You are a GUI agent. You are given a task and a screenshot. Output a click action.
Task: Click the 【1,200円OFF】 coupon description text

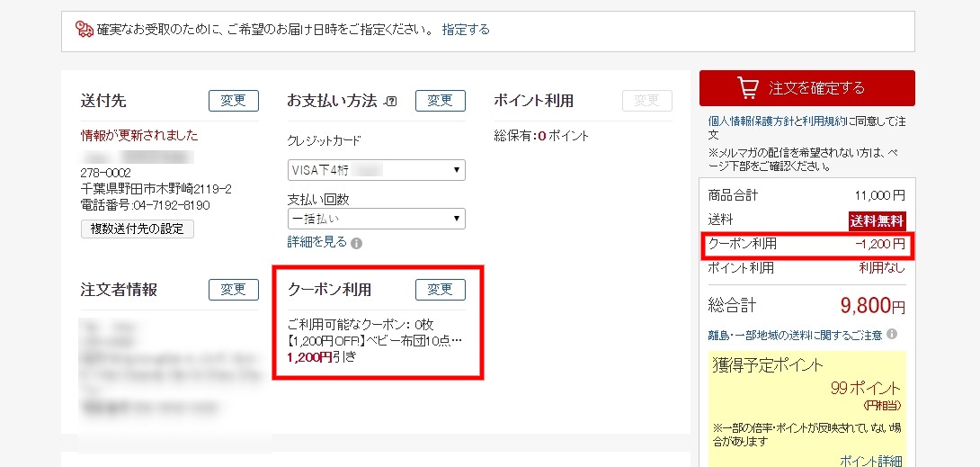(x=374, y=340)
